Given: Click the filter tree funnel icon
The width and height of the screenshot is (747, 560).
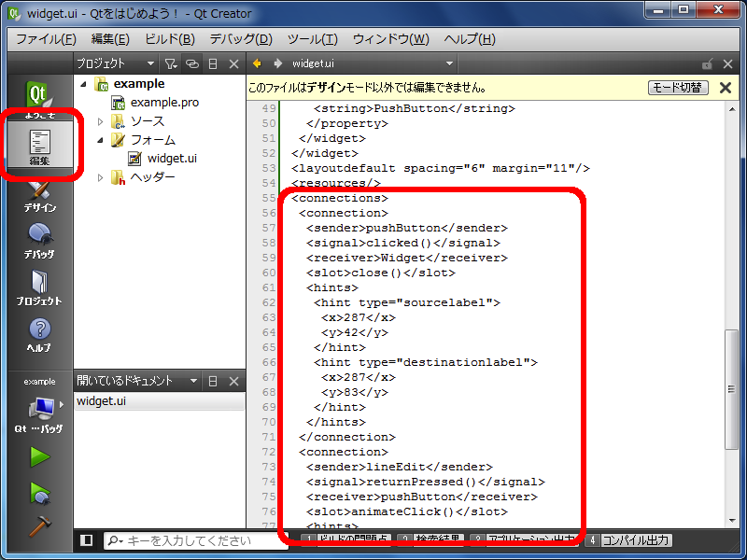Looking at the screenshot, I should [x=170, y=63].
